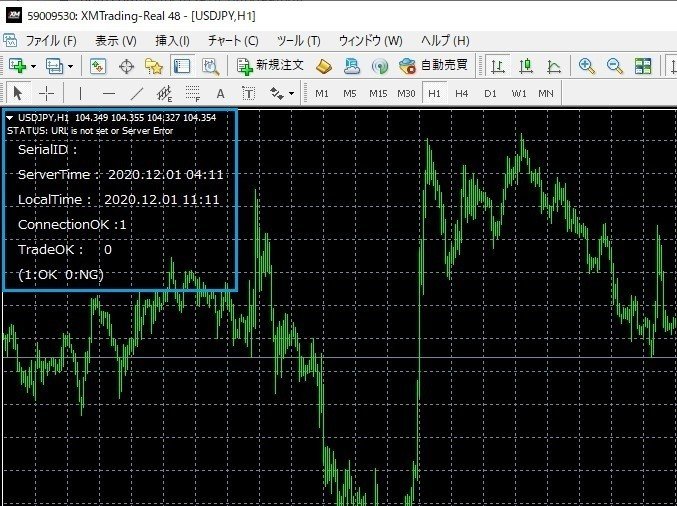Image resolution: width=677 pixels, height=506 pixels.
Task: Open the Strategy Tester magnifier icon
Action: click(x=210, y=66)
